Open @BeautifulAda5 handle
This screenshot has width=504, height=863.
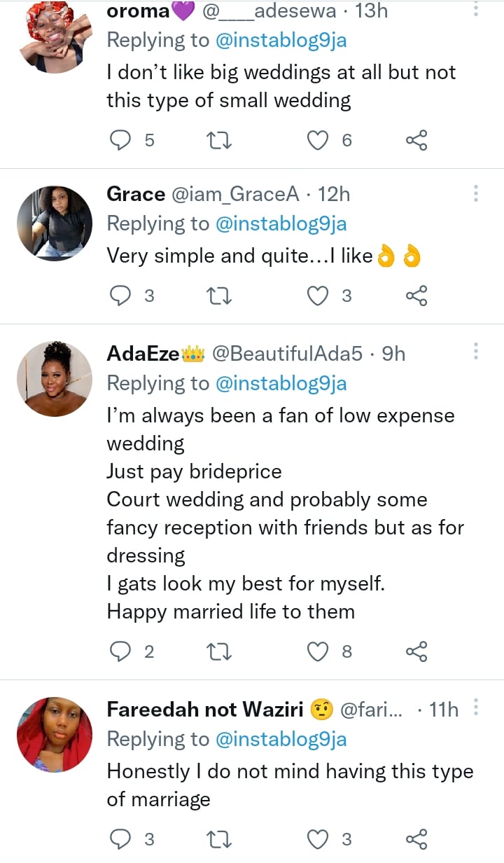coord(287,354)
